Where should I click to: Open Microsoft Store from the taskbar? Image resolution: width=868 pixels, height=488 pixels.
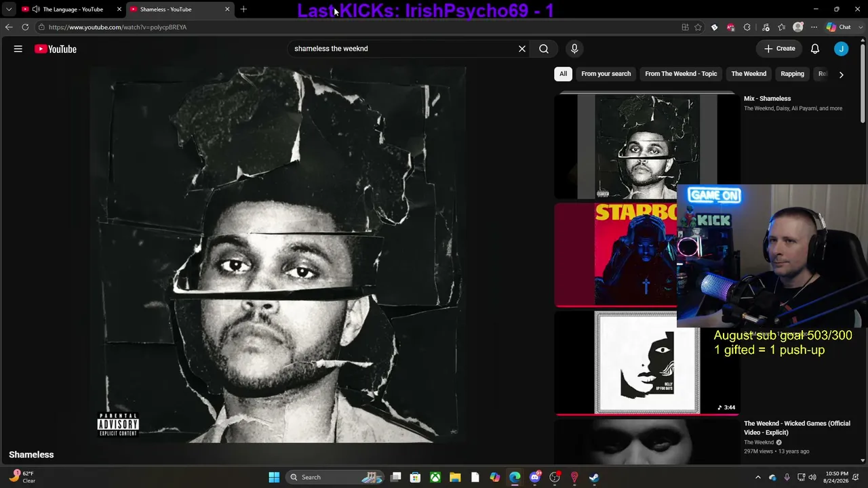click(x=415, y=477)
